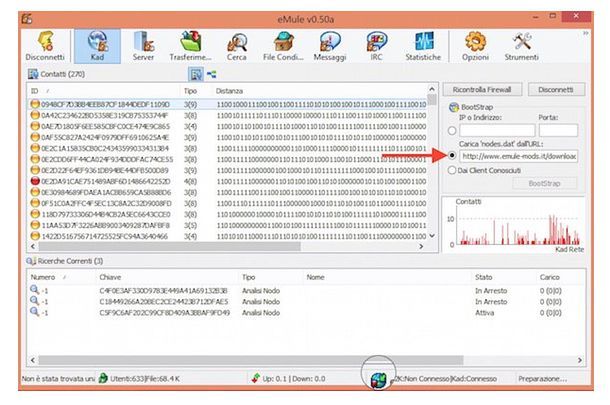Image resolution: width=610 pixels, height=405 pixels.
Task: Click the IP o Indirizzo input field
Action: [497, 130]
